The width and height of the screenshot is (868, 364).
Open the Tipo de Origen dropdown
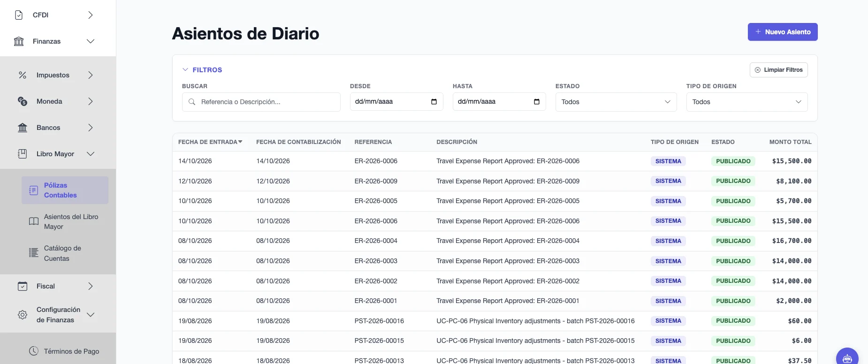point(747,102)
